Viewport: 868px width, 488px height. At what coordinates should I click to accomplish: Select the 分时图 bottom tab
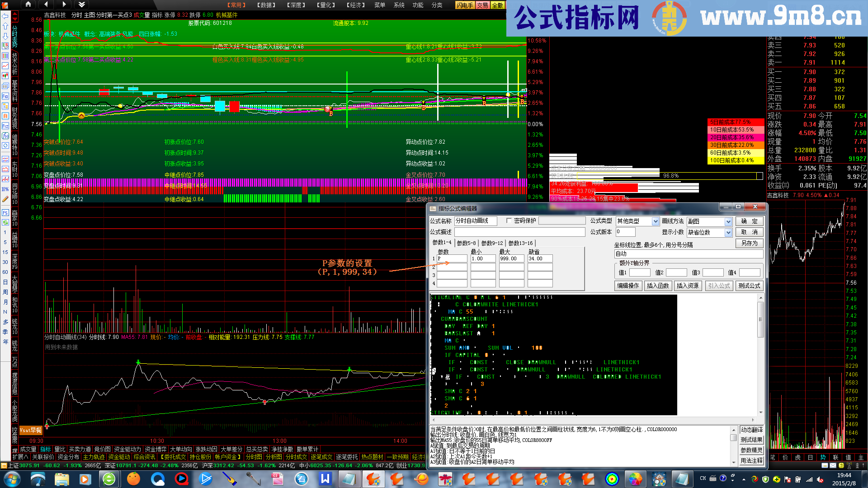(x=254, y=457)
